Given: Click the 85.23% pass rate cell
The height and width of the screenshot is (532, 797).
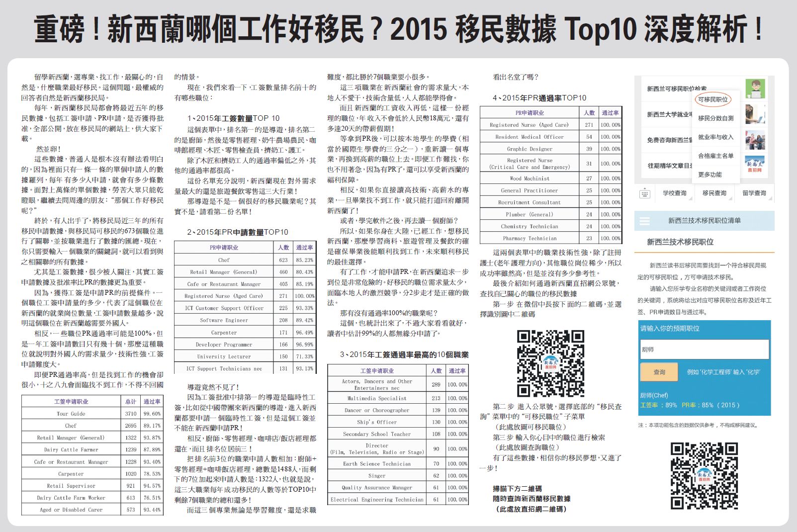Looking at the screenshot, I should click(x=304, y=260).
